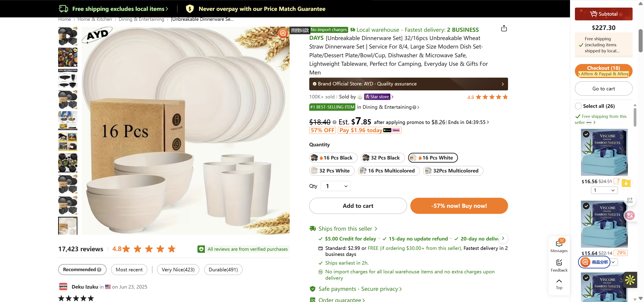Save cart item using the yellow folder icon
The height and width of the screenshot is (302, 644).
626,183
